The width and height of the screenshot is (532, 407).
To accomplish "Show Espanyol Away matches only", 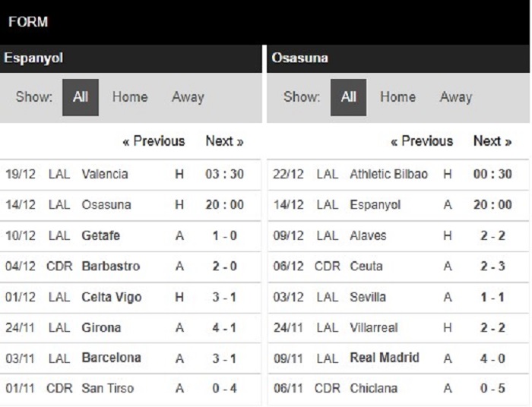I will point(188,97).
